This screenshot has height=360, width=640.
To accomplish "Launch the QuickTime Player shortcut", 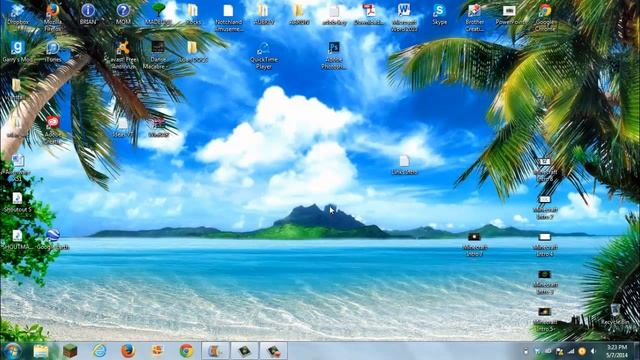I will coord(264,55).
